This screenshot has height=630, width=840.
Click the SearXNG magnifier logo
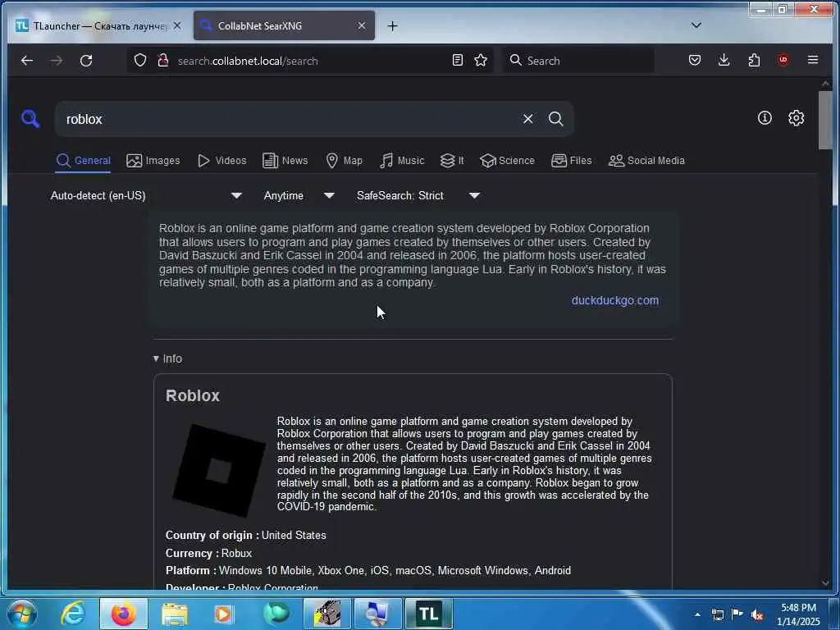[x=30, y=118]
